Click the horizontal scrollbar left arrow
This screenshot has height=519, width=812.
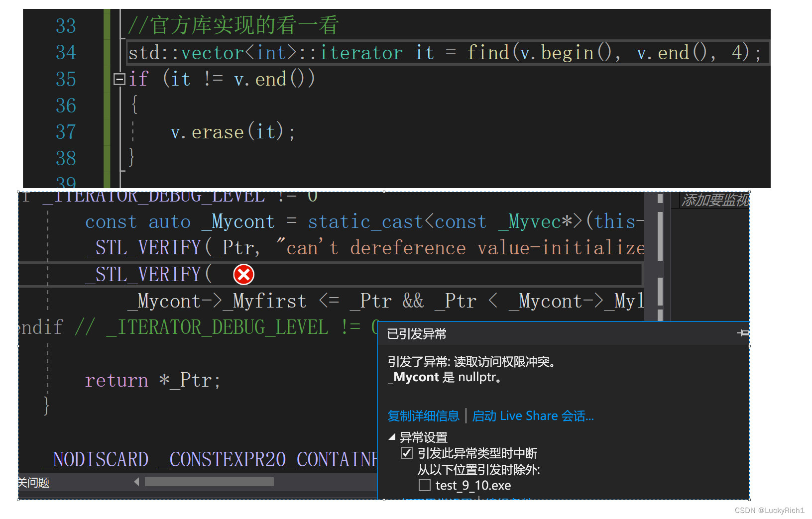(x=136, y=482)
